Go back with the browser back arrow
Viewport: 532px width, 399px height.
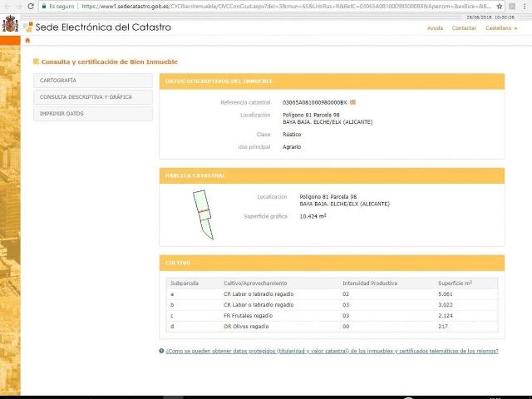pyautogui.click(x=7, y=6)
